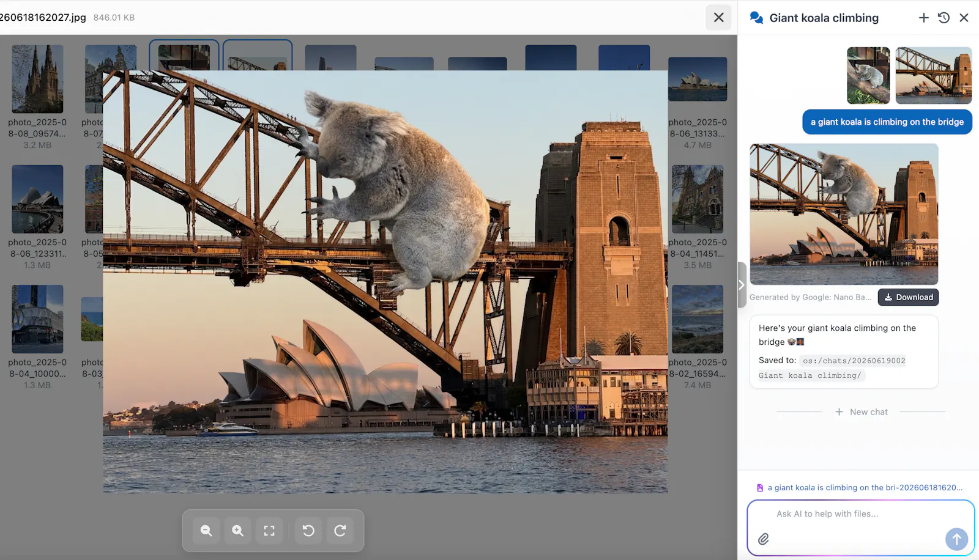Screen dimensions: 979x560
Task: Select the building photo 8-04_11451 thumbnail
Action: pyautogui.click(x=698, y=199)
